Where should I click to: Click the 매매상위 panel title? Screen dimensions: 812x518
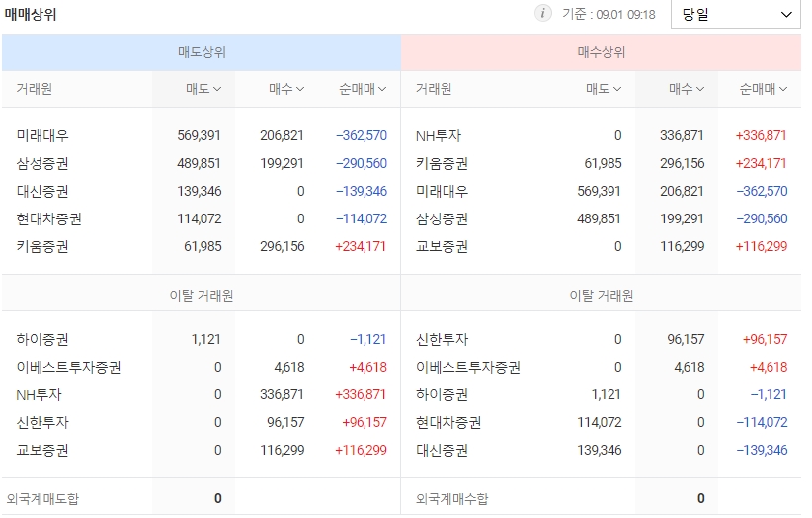(x=31, y=14)
